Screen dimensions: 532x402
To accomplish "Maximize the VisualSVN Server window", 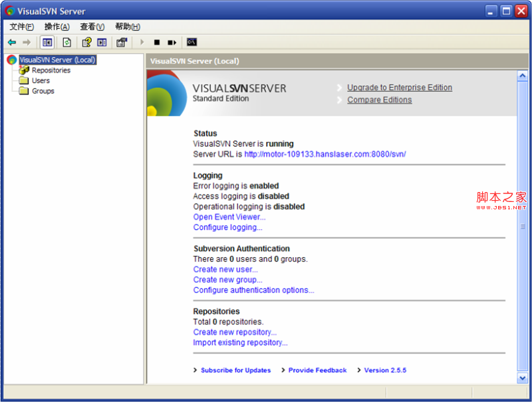I will (506, 11).
